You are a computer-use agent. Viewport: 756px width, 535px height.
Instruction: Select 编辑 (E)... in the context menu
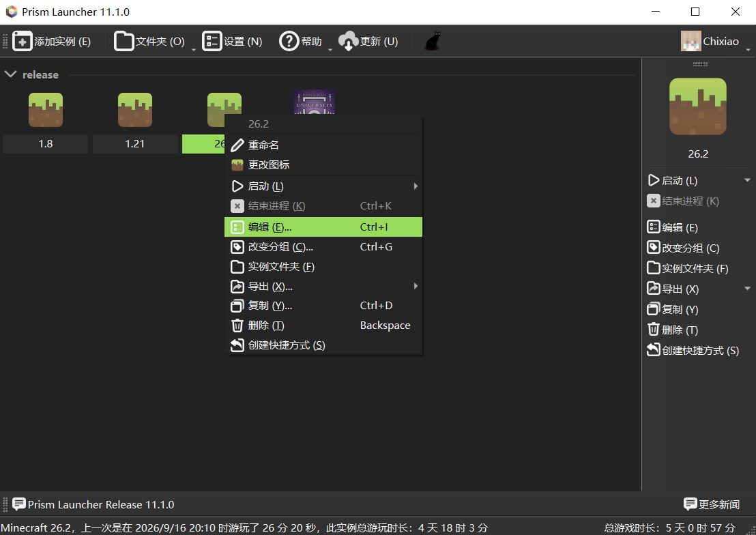point(323,227)
